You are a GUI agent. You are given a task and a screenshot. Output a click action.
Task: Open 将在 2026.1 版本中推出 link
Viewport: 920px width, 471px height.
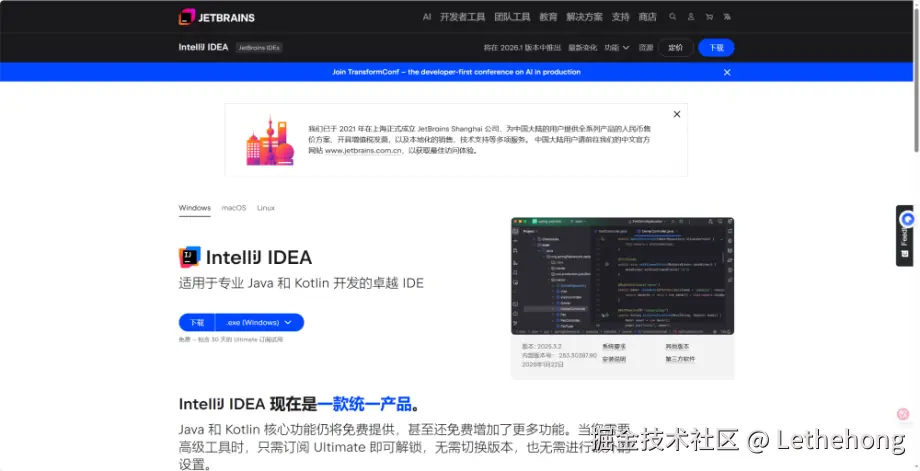522,48
